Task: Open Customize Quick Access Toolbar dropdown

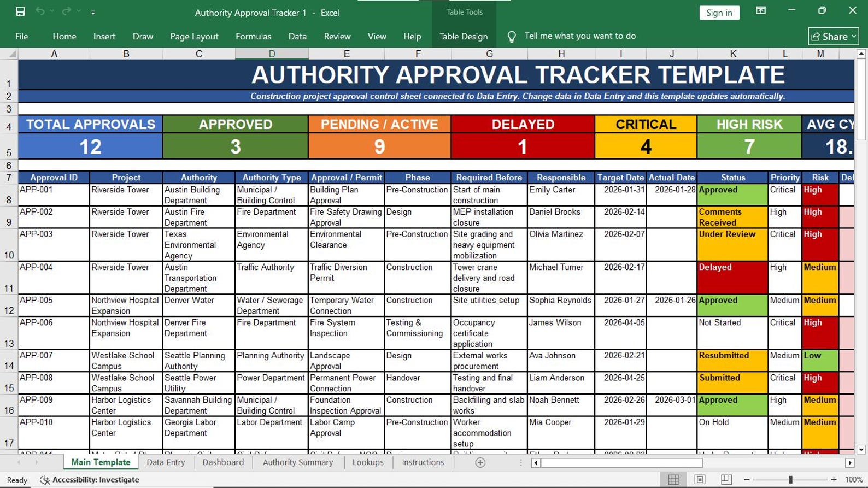Action: tap(93, 12)
